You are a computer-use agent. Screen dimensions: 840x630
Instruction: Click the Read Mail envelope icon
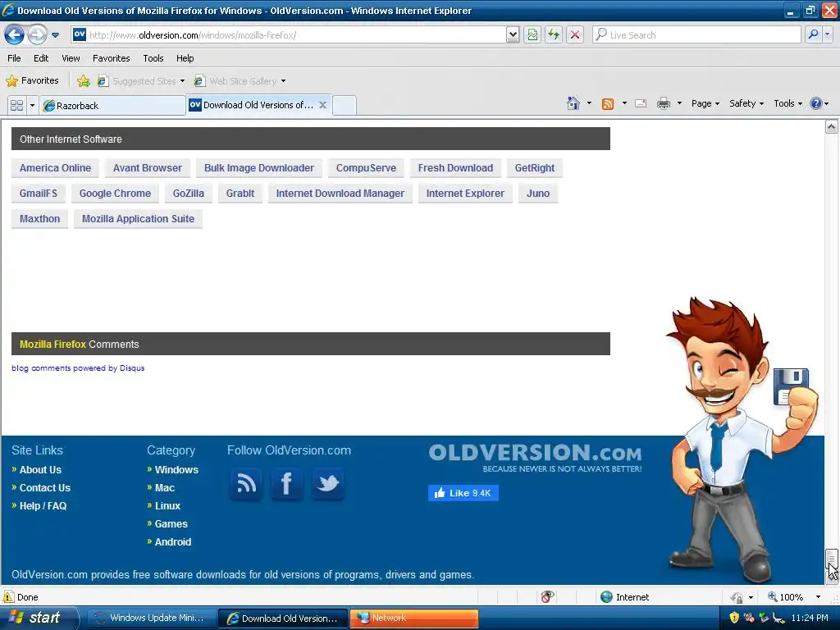click(x=641, y=103)
